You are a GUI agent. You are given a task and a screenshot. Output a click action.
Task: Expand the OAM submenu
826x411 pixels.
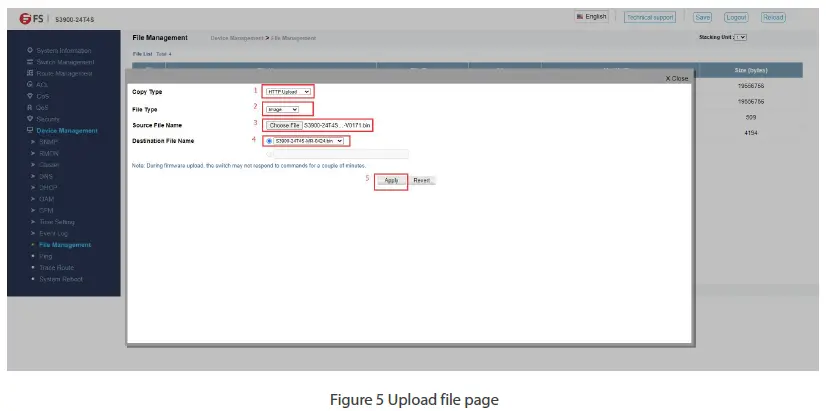[46, 199]
